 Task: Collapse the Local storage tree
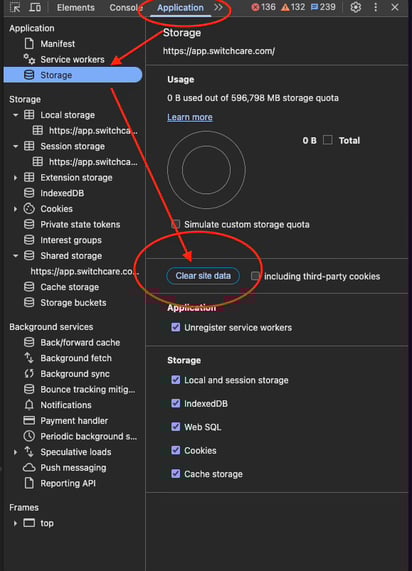click(x=15, y=115)
